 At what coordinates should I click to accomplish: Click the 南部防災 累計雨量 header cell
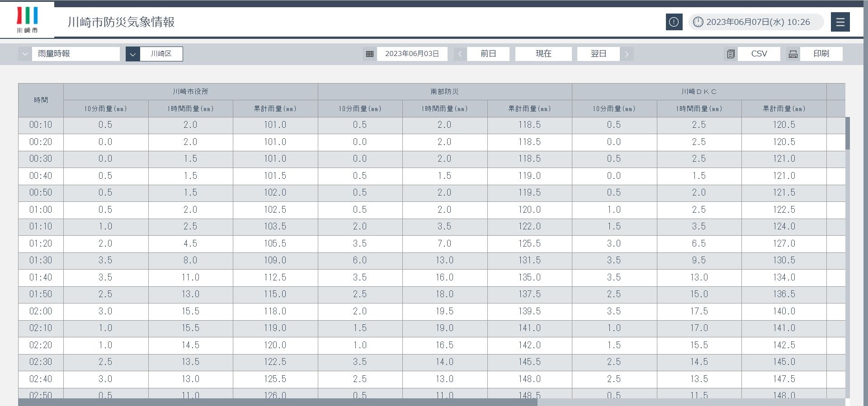(x=529, y=109)
